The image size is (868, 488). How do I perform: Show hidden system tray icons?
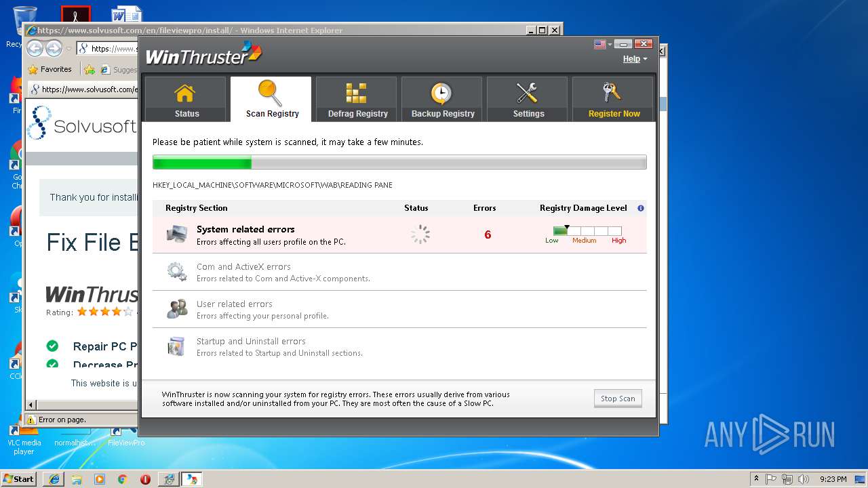[x=756, y=479]
